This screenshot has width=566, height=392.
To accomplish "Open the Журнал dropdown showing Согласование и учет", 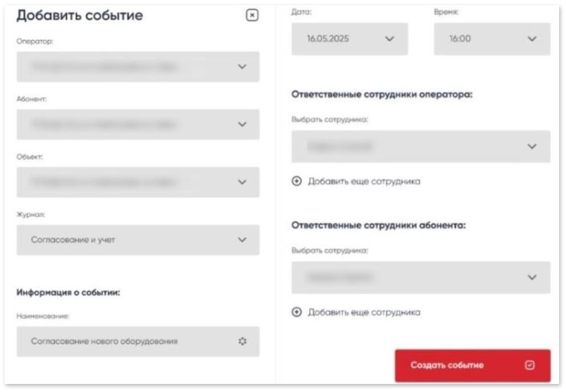I will [x=136, y=240].
